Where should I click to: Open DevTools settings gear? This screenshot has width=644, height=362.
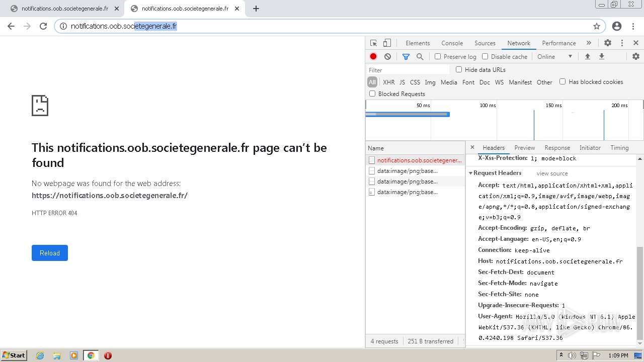(608, 43)
